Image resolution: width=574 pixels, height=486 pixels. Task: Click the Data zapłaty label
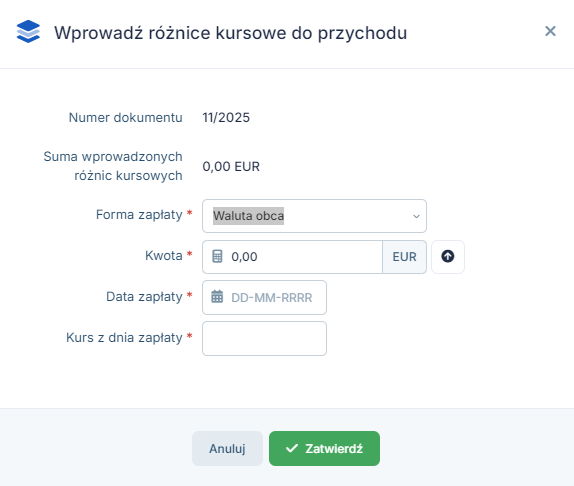(144, 296)
